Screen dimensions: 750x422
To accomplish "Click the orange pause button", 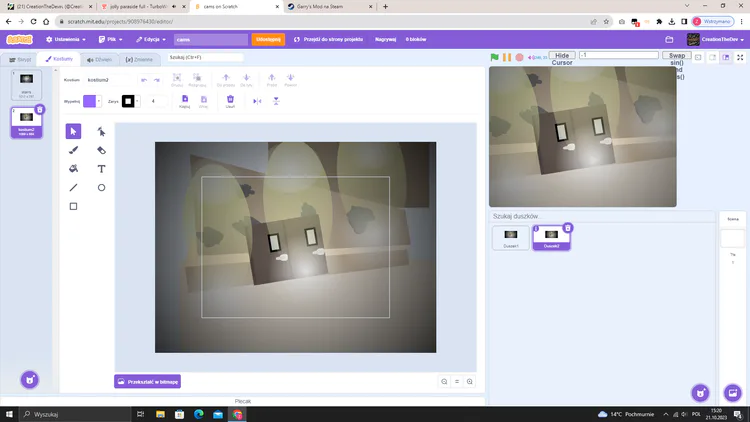I will pyautogui.click(x=507, y=57).
